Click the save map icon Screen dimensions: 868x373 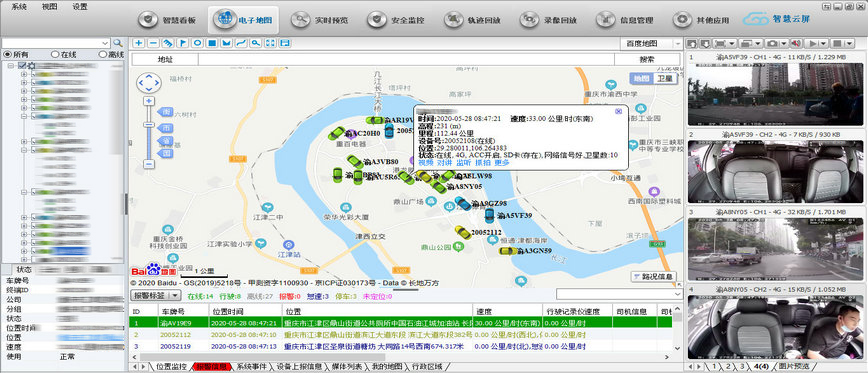pyautogui.click(x=285, y=43)
